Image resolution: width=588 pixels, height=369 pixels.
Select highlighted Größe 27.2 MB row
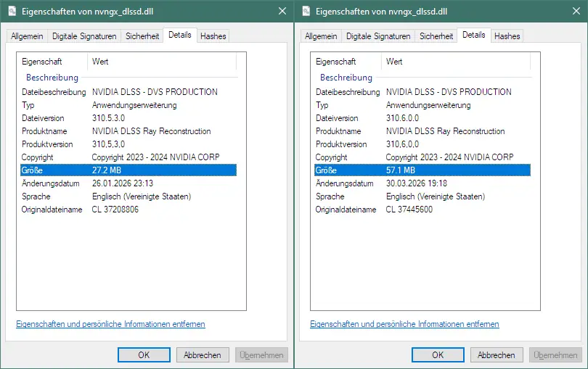(x=128, y=170)
